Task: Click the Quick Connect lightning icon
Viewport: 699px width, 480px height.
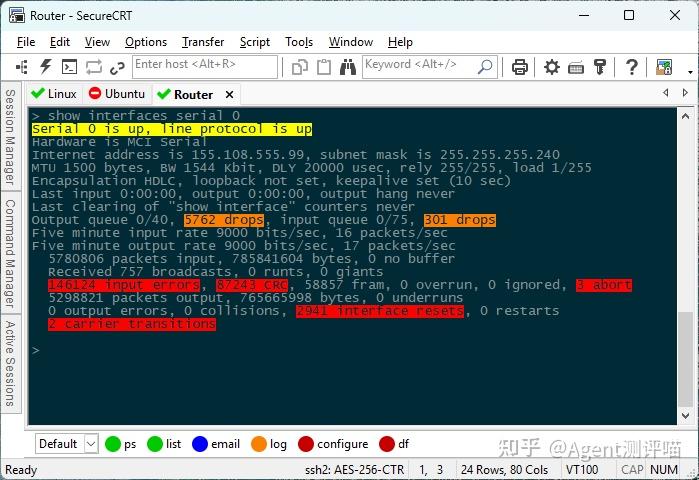Action: point(45,67)
